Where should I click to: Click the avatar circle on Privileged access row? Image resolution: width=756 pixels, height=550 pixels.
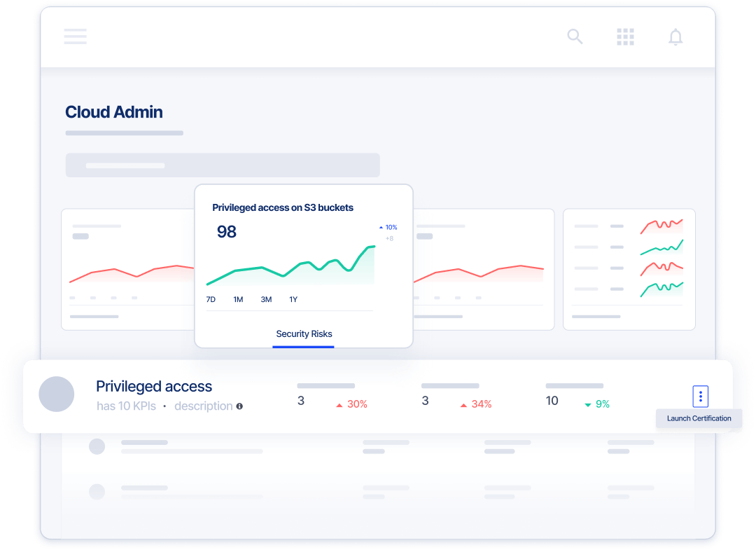pyautogui.click(x=57, y=394)
